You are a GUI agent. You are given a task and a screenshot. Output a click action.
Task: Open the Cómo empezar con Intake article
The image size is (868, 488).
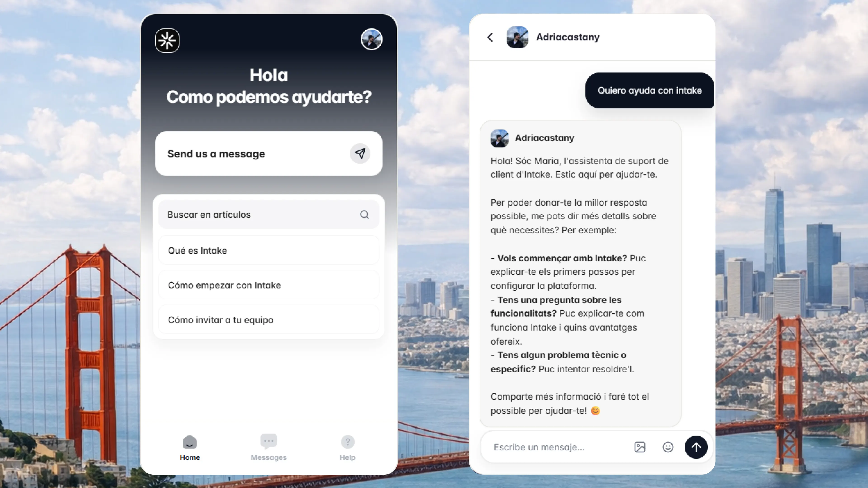tap(269, 285)
